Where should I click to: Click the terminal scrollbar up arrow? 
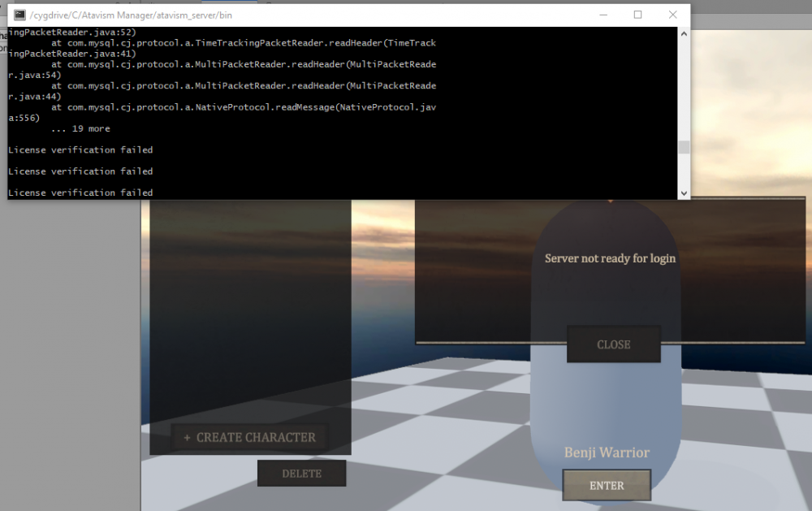pos(684,33)
